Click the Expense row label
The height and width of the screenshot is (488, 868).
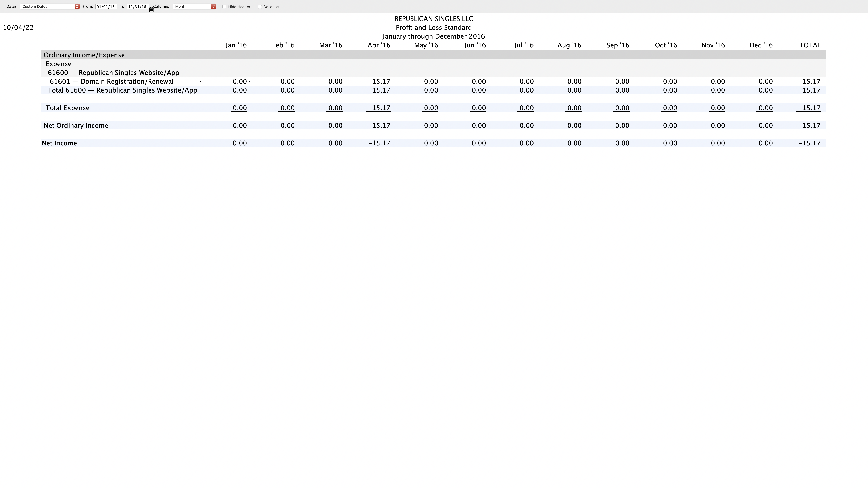tap(59, 64)
